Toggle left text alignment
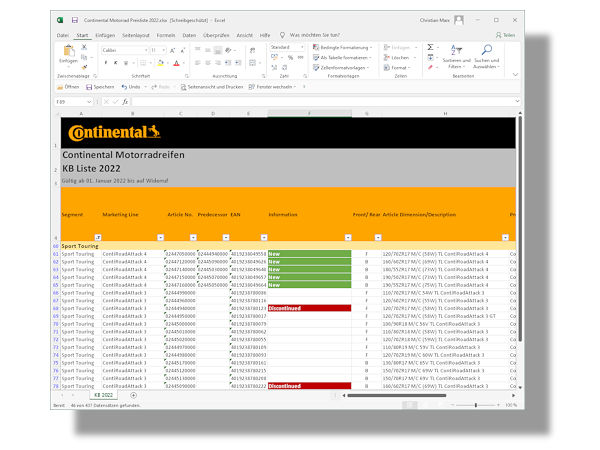The height and width of the screenshot is (450, 600). coord(198,63)
